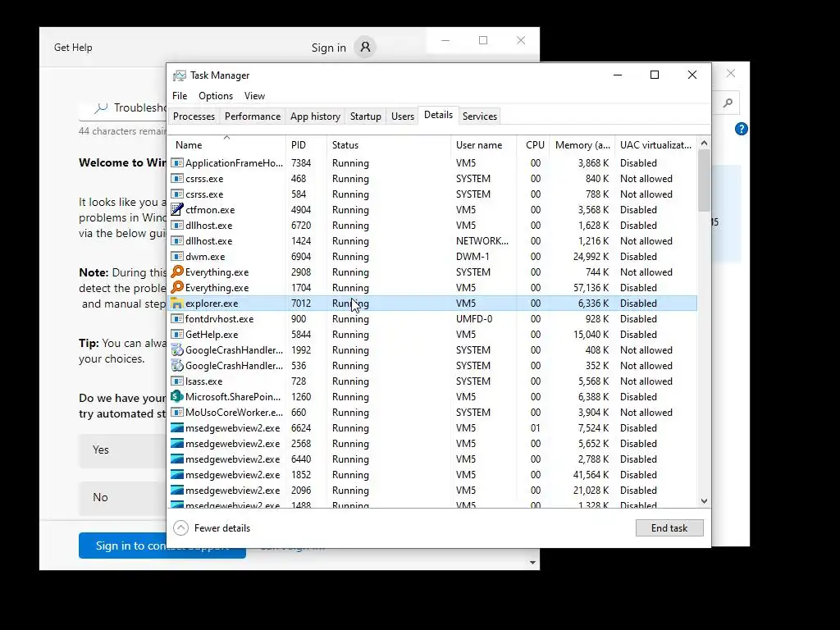Screen dimensions: 840x630
Task: Click the UMFD-0 user name cell
Action: (473, 319)
